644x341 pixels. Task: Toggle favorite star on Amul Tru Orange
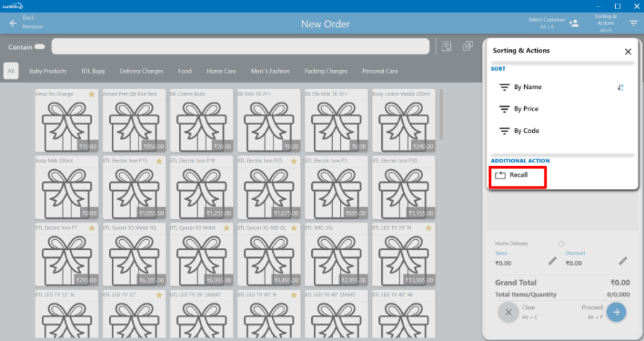coord(91,95)
